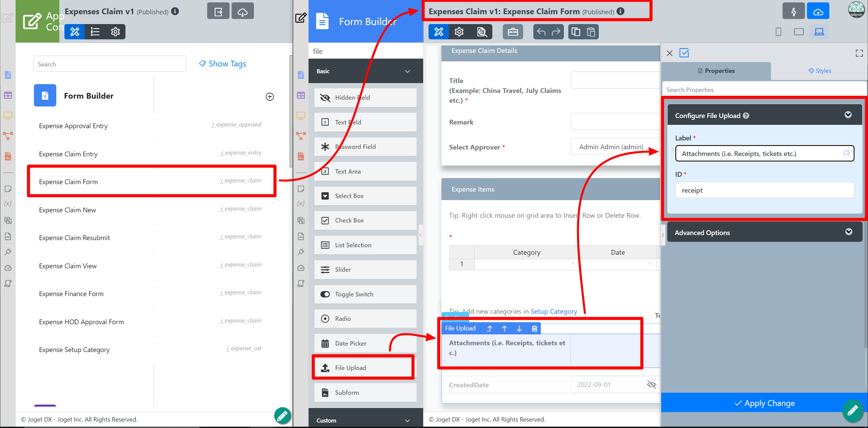Open the Setup Category link

point(553,311)
